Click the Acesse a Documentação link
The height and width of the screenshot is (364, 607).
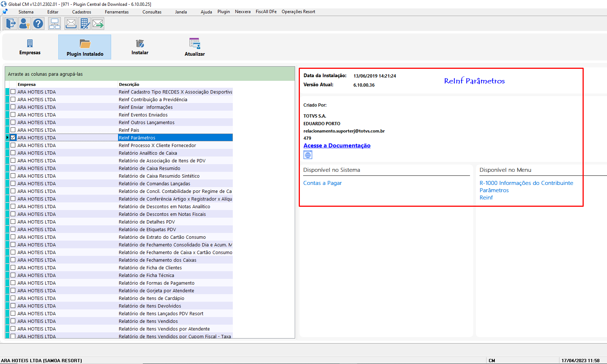337,146
